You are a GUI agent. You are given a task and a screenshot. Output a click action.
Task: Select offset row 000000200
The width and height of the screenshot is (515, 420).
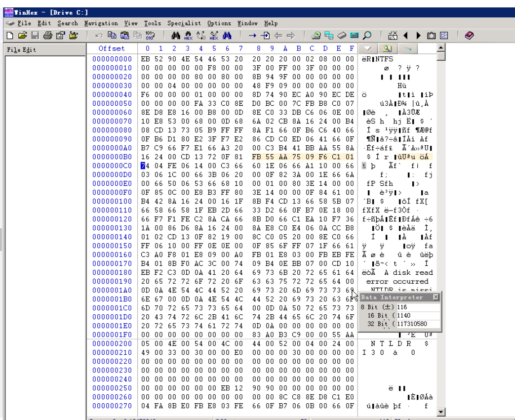112,343
